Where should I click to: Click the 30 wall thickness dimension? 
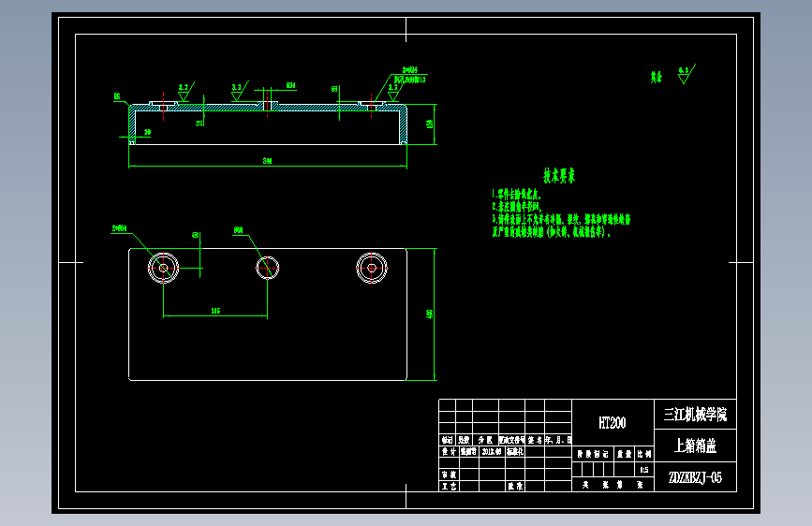pyautogui.click(x=148, y=133)
